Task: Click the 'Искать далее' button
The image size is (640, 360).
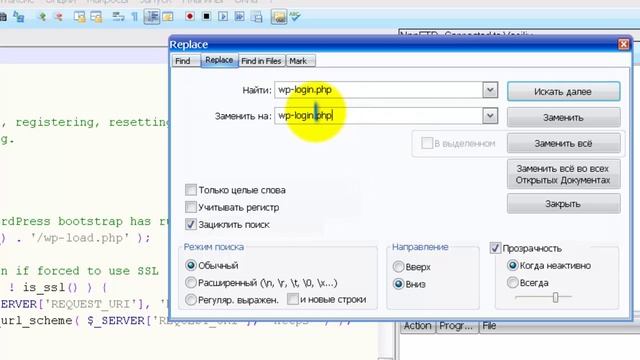Action: pos(563,91)
